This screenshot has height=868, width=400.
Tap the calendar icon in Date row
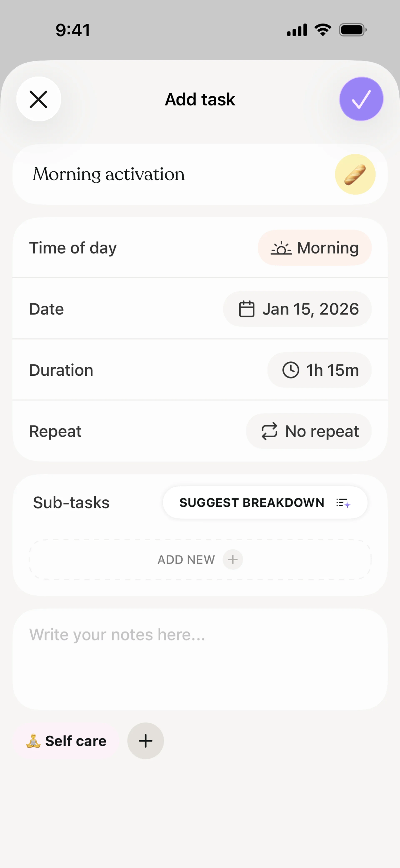tap(246, 309)
